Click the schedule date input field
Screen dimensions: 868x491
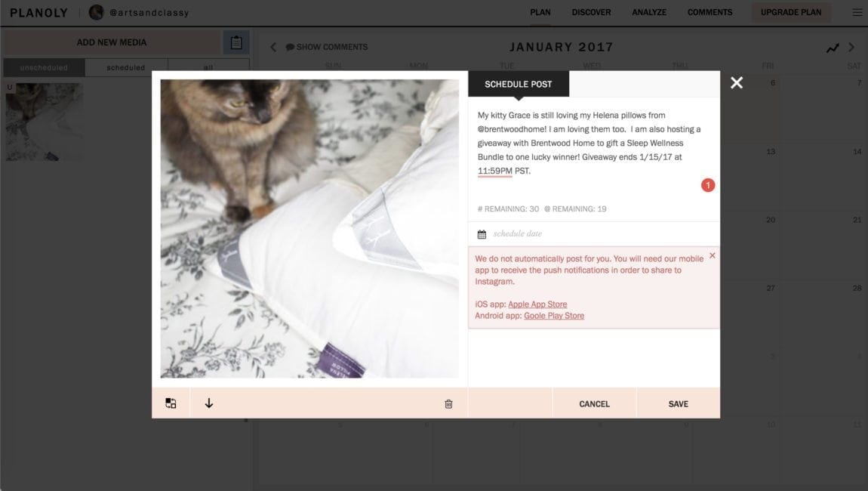[594, 234]
